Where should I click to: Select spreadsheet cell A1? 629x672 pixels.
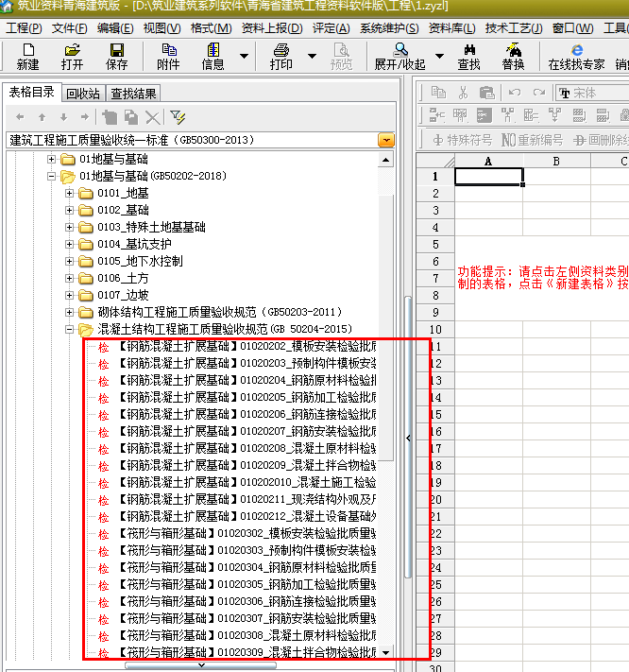tap(488, 177)
